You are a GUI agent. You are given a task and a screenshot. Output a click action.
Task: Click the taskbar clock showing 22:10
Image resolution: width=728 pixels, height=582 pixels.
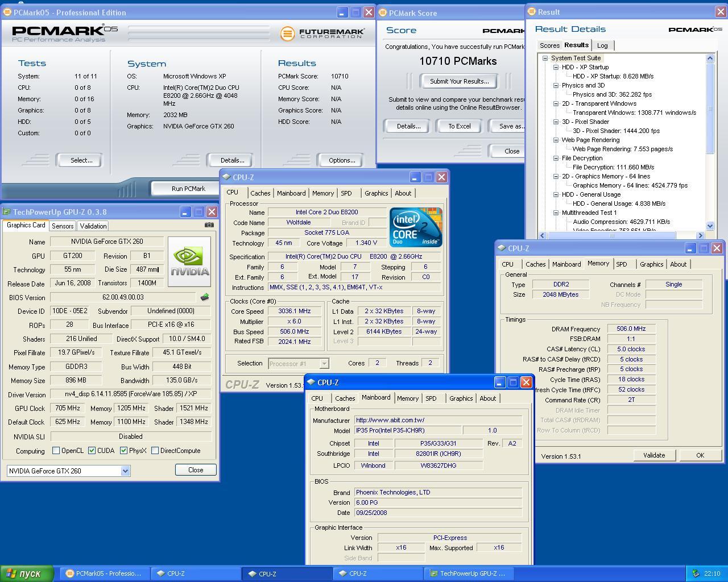pos(712,573)
